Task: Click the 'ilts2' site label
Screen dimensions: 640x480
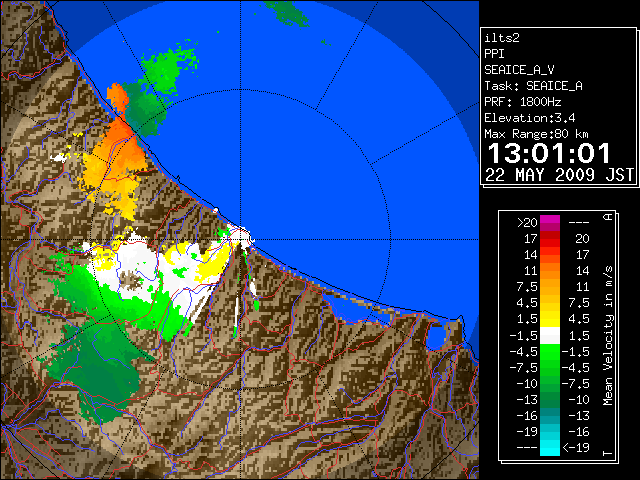Action: (502, 38)
